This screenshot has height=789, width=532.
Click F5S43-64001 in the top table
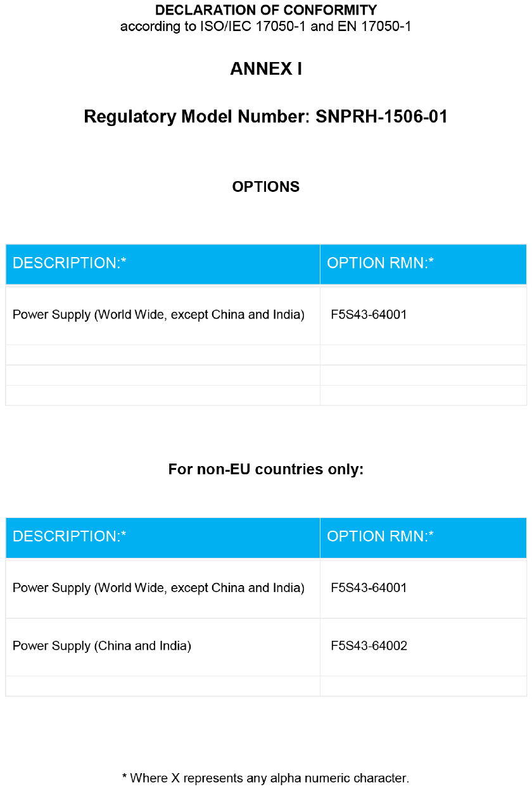click(x=369, y=315)
